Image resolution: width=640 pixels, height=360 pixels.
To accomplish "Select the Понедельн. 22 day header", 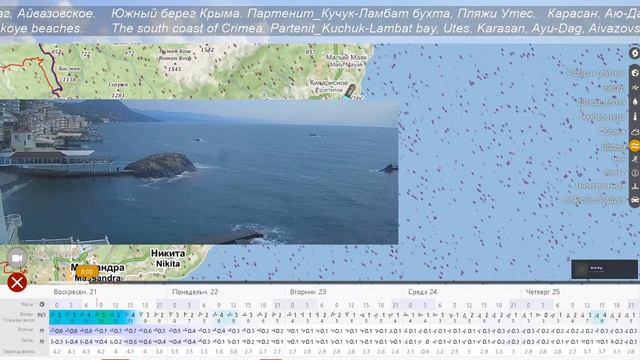I will [x=195, y=292].
